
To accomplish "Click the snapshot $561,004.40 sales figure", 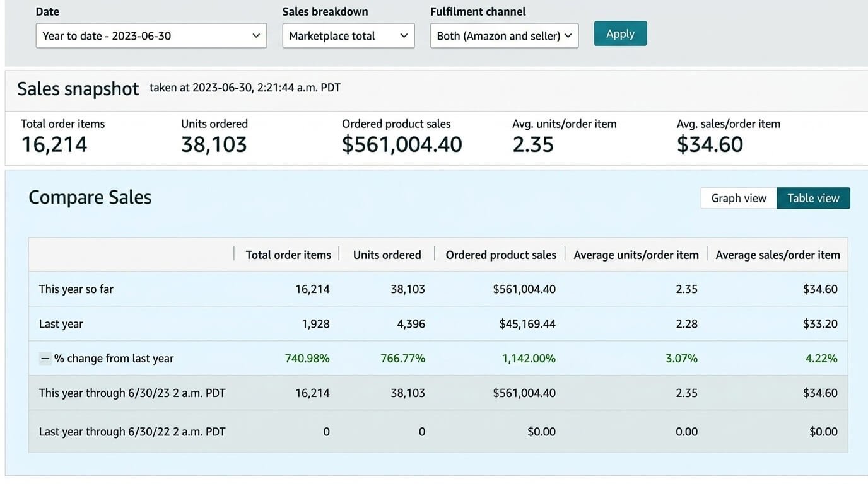I will pyautogui.click(x=402, y=144).
